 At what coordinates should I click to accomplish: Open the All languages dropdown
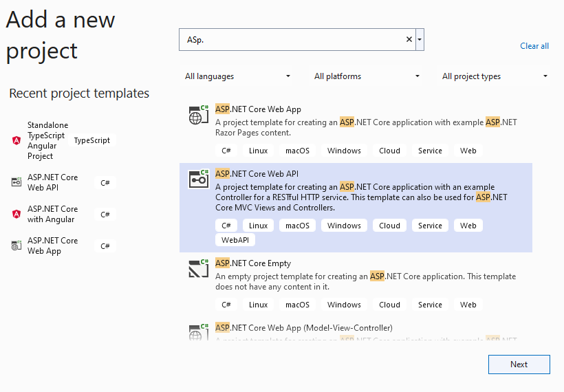click(237, 76)
